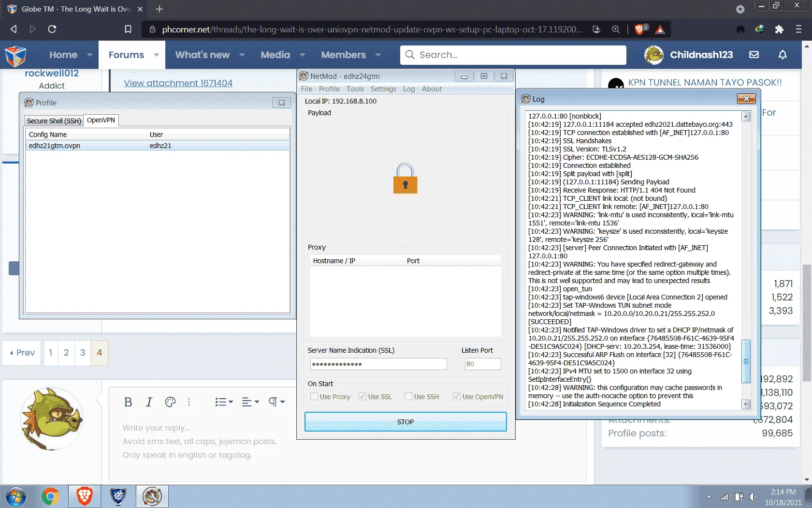Open Brave Shields lion icon
Image resolution: width=812 pixels, height=508 pixels.
[639, 29]
